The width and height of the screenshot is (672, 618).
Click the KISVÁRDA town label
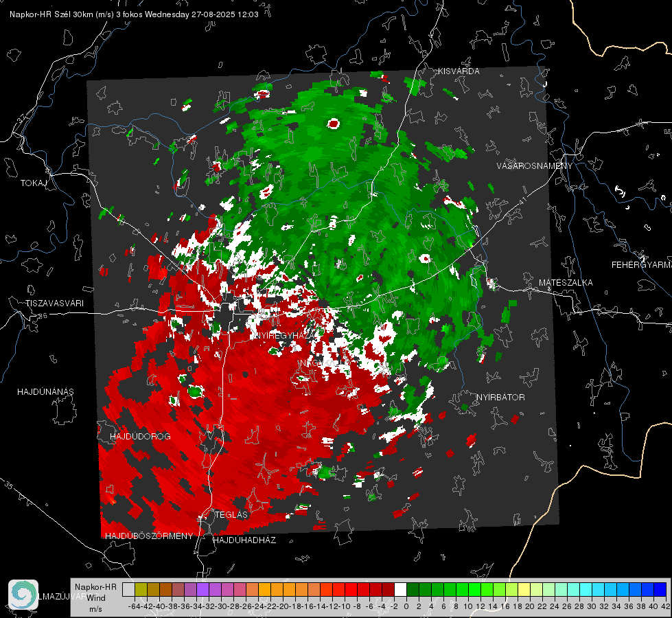click(458, 71)
